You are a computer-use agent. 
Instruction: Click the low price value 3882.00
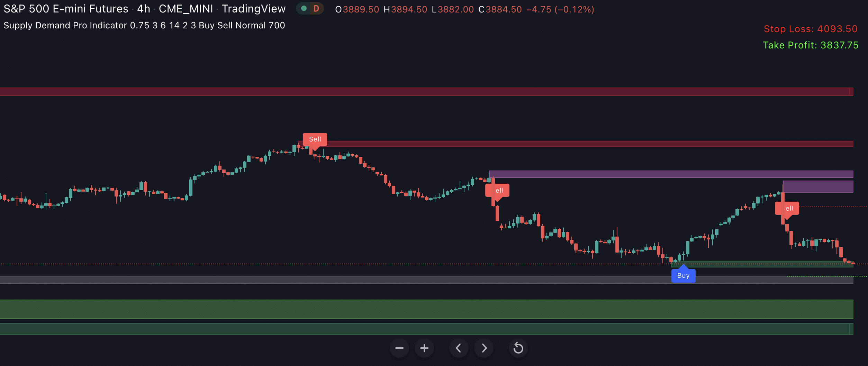(456, 9)
